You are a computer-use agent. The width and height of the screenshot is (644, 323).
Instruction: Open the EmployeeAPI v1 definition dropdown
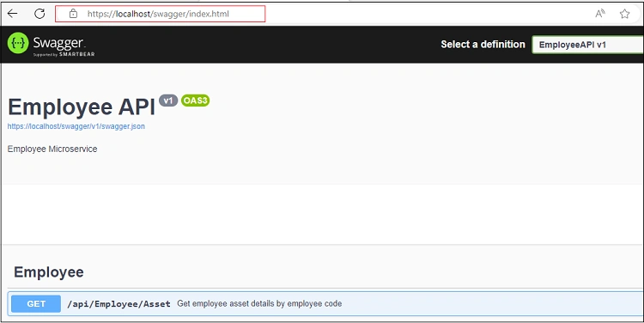coord(587,45)
